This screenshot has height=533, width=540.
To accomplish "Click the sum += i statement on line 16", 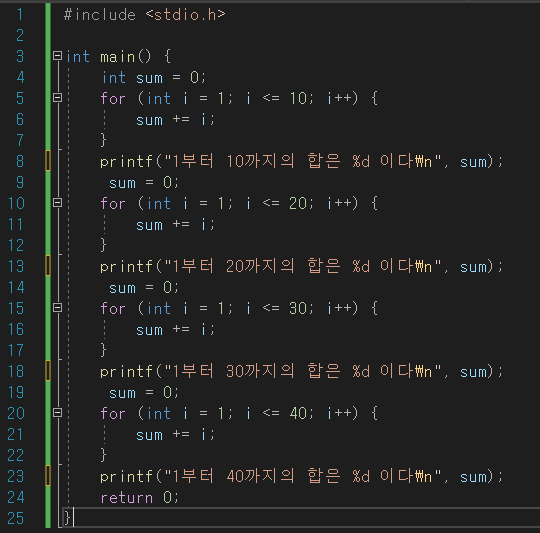I will click(175, 330).
